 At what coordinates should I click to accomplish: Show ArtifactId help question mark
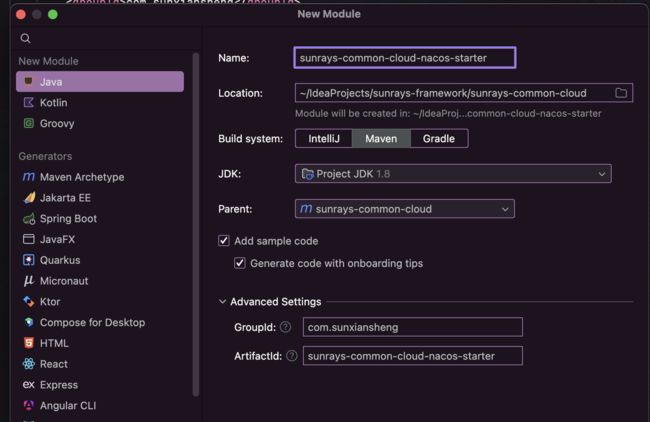(292, 356)
